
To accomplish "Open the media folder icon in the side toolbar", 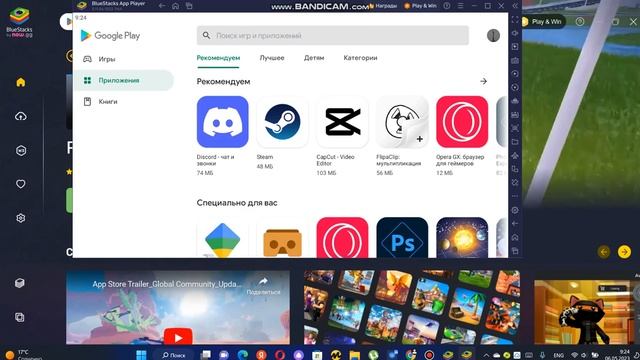I will (x=515, y=142).
